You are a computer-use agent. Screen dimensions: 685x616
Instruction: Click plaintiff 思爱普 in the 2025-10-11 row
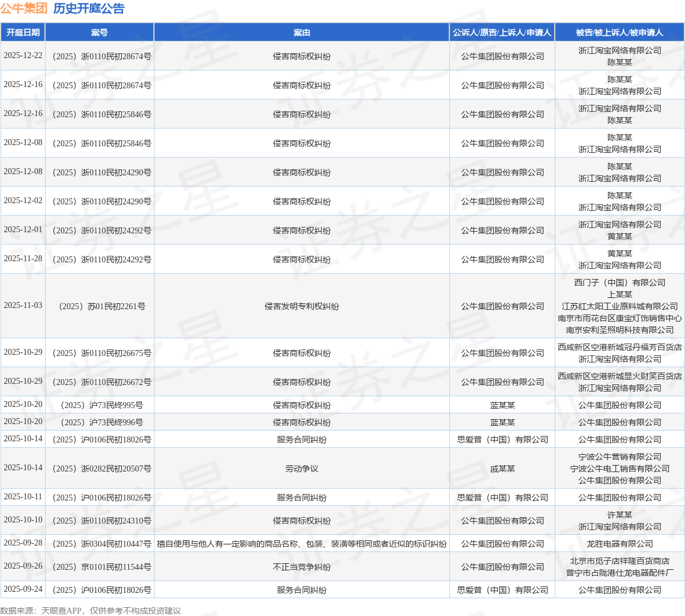(x=503, y=498)
